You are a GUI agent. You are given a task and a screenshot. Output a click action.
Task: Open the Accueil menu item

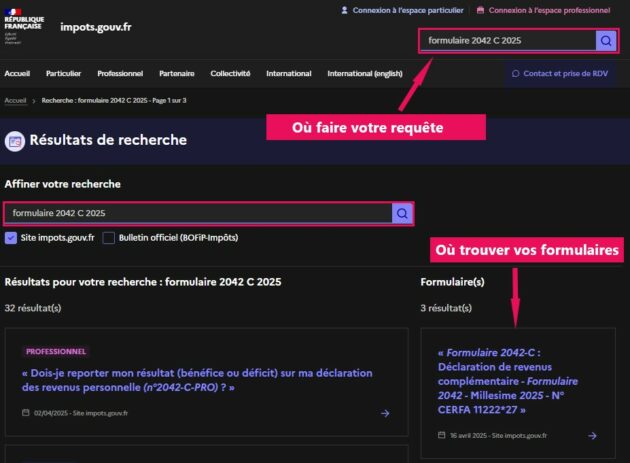coord(17,74)
